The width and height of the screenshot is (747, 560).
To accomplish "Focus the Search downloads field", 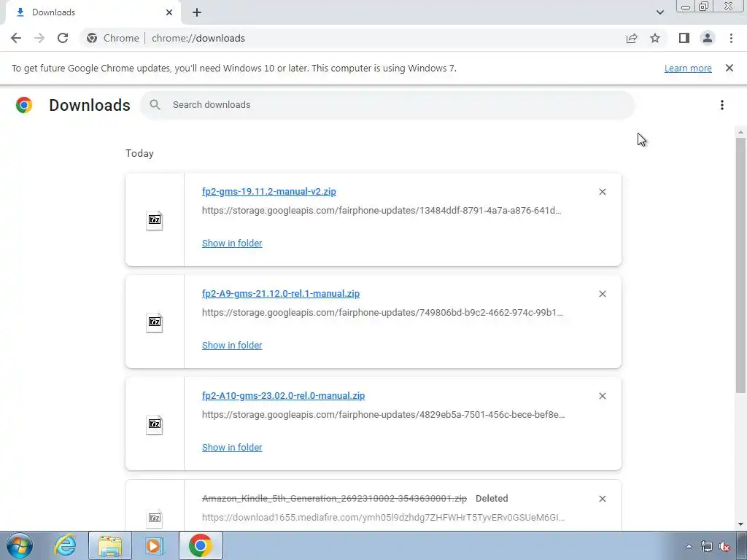I will [387, 105].
